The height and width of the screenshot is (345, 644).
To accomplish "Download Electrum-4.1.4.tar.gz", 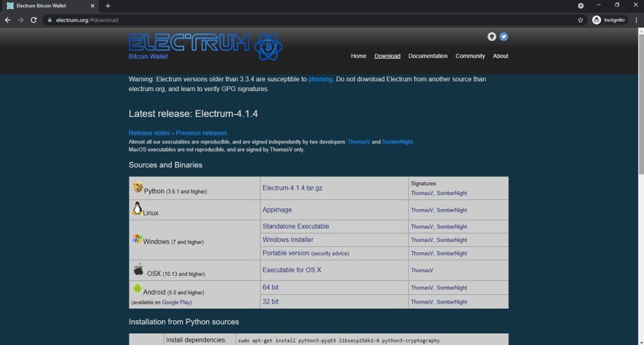I will tap(291, 187).
